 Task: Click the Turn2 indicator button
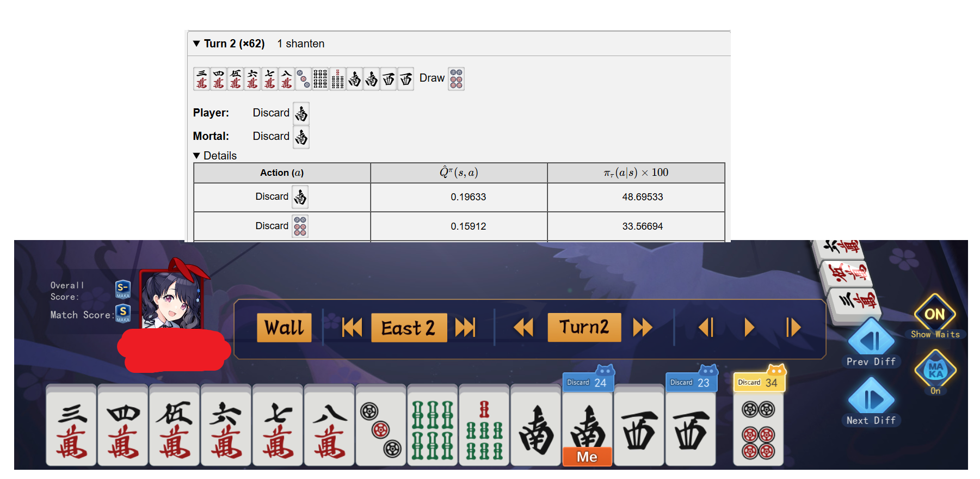pyautogui.click(x=584, y=327)
